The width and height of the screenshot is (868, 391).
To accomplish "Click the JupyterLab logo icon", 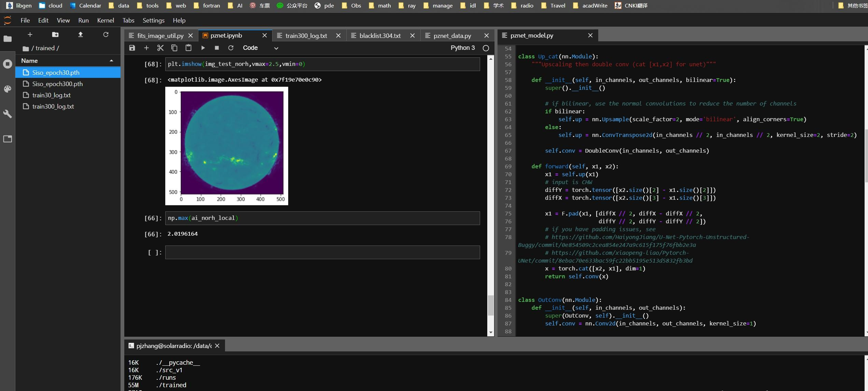I will 8,20.
